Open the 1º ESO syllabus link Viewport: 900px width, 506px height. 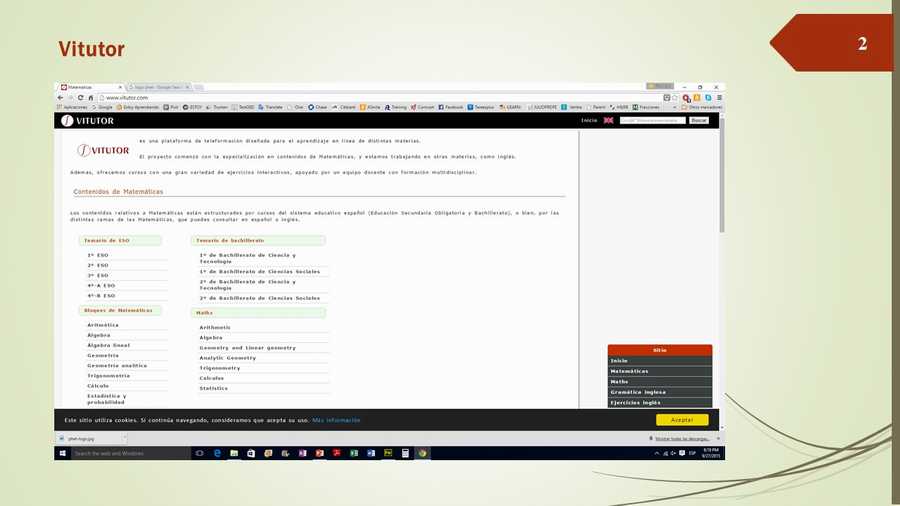pos(98,255)
